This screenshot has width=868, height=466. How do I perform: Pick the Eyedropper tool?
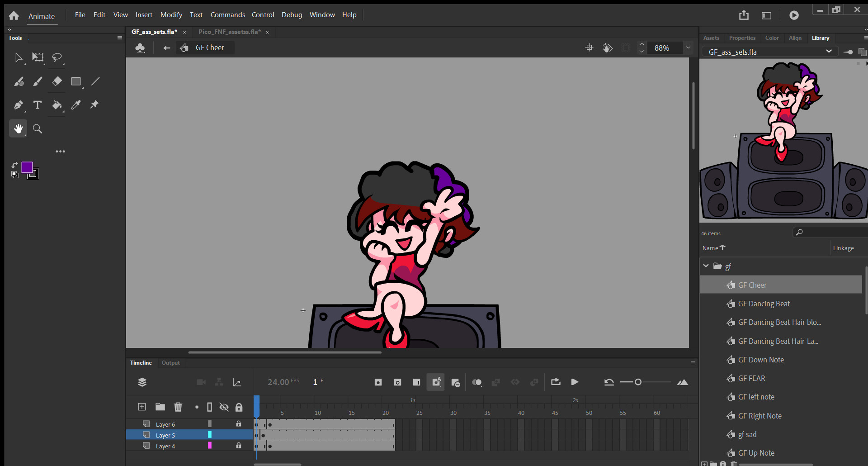coord(76,105)
